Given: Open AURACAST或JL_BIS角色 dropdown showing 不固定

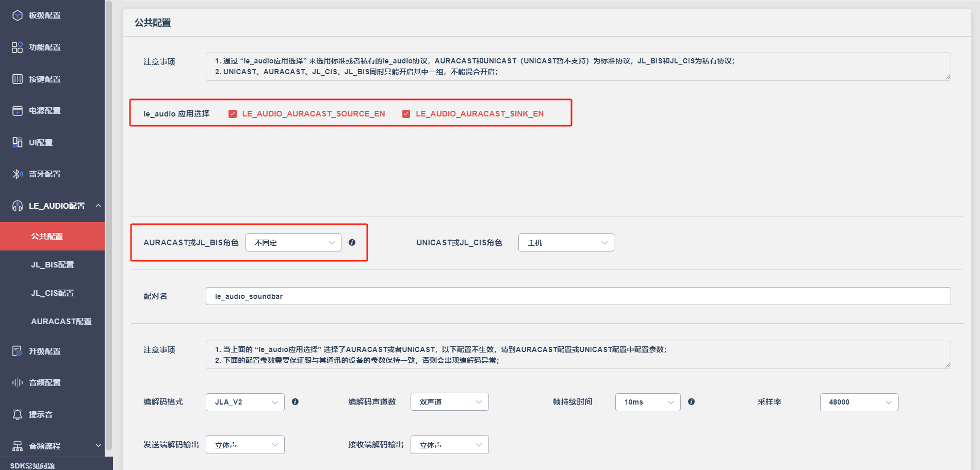Looking at the screenshot, I should 293,243.
